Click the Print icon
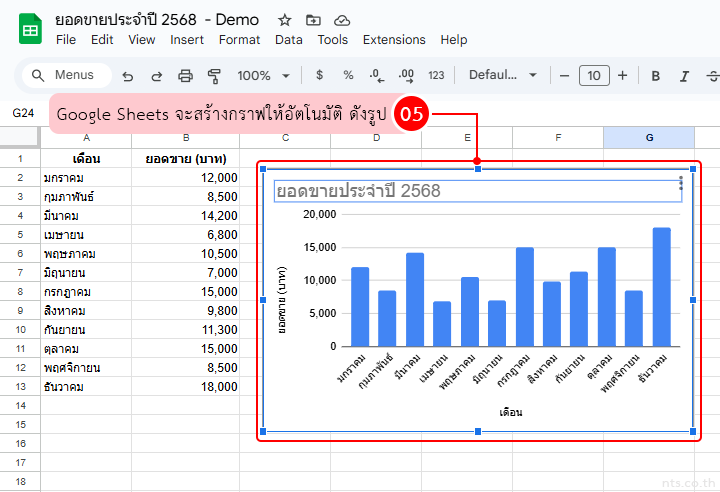This screenshot has width=720, height=492. (x=185, y=76)
